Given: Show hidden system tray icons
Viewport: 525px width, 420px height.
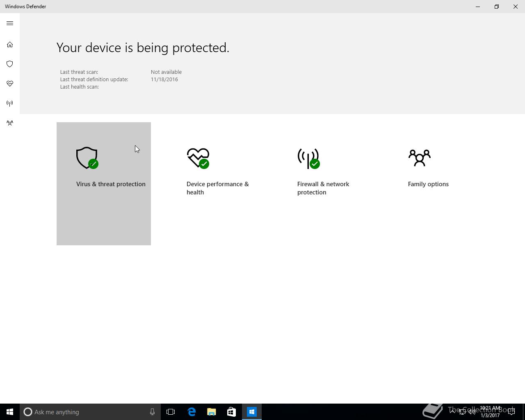Looking at the screenshot, I should [x=452, y=412].
